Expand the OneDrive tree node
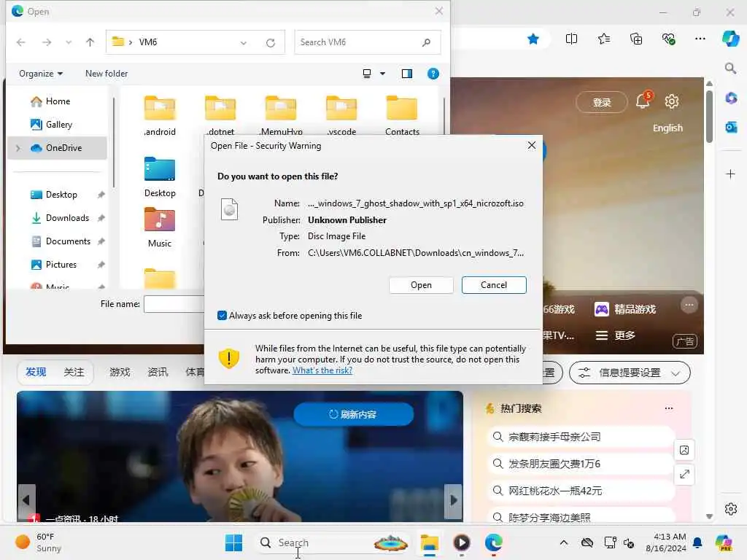The width and height of the screenshot is (747, 560). point(18,148)
